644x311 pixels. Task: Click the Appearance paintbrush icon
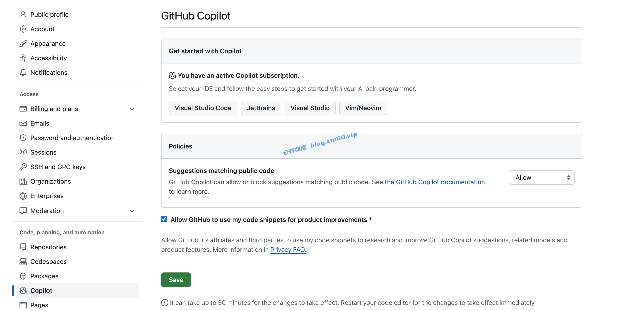tap(23, 44)
